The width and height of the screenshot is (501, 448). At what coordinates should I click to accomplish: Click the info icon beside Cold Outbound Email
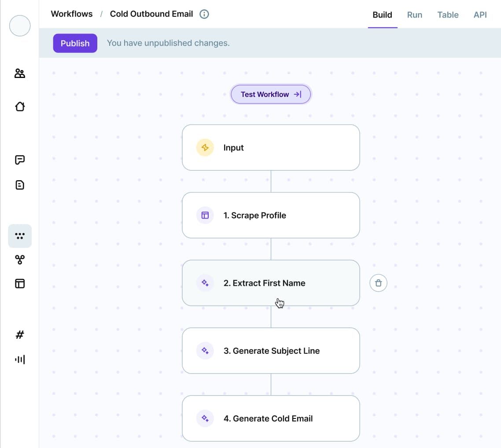pos(204,14)
